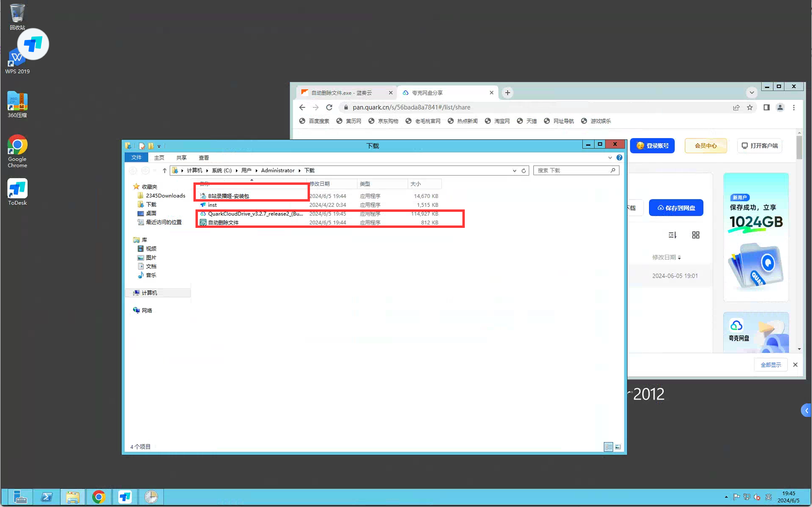Click 保存到网盘 button
Image resolution: width=812 pixels, height=507 pixels.
pyautogui.click(x=676, y=208)
